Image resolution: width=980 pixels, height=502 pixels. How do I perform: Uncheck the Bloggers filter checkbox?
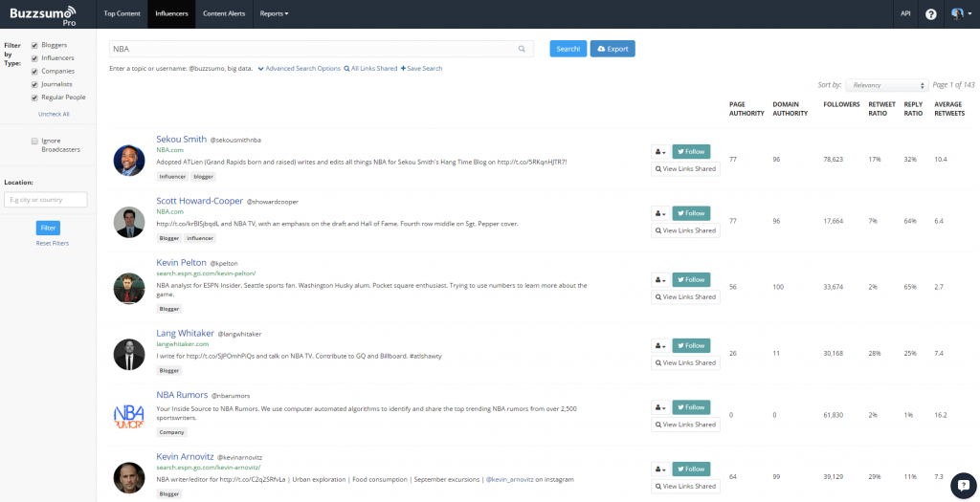click(34, 45)
